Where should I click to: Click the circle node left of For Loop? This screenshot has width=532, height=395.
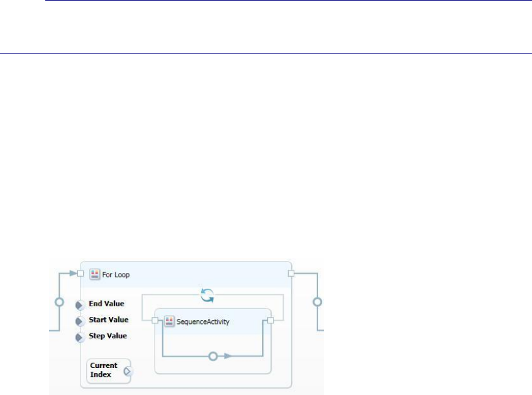coord(59,302)
